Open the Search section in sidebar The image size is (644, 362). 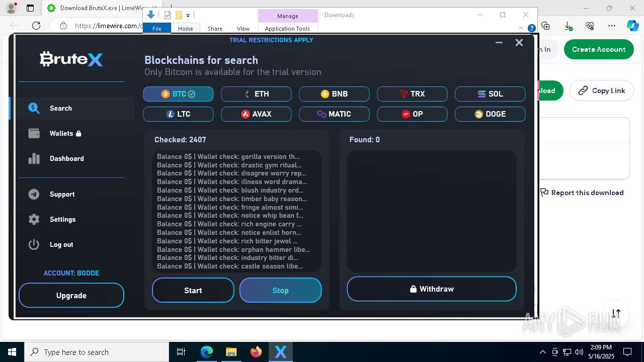(x=72, y=108)
